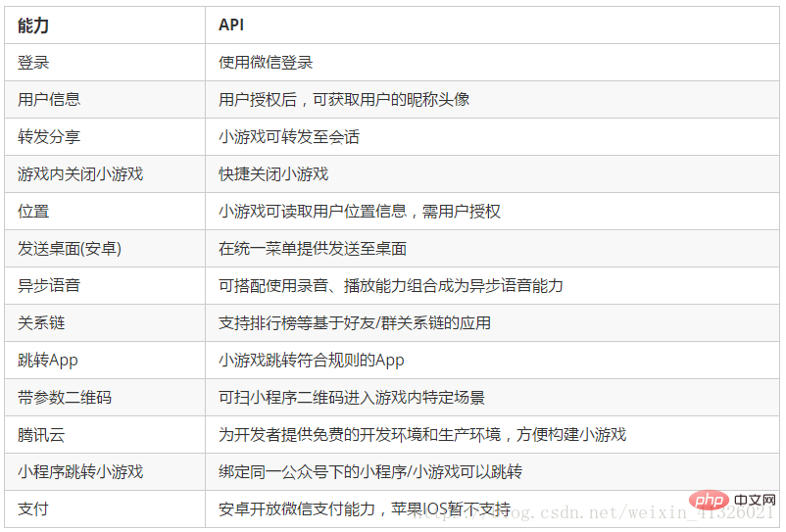Select the '腾讯云' cell
This screenshot has height=532, width=786.
click(105, 435)
